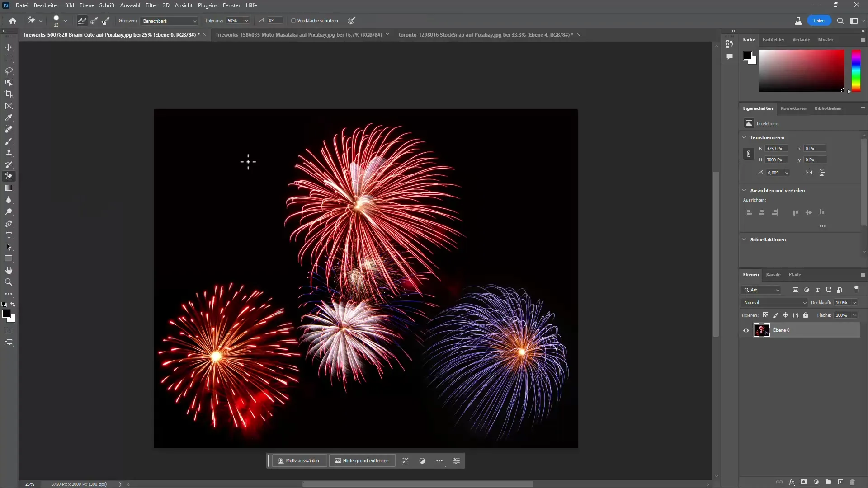Open brush preset picker arrow

click(66, 21)
